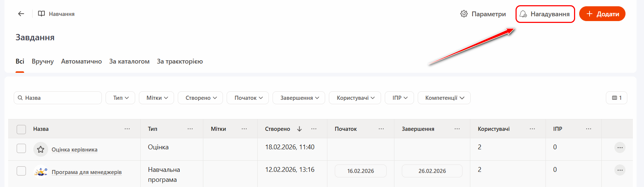The height and width of the screenshot is (187, 644).
Task: Switch to the За каталогом tab
Action: tap(129, 61)
